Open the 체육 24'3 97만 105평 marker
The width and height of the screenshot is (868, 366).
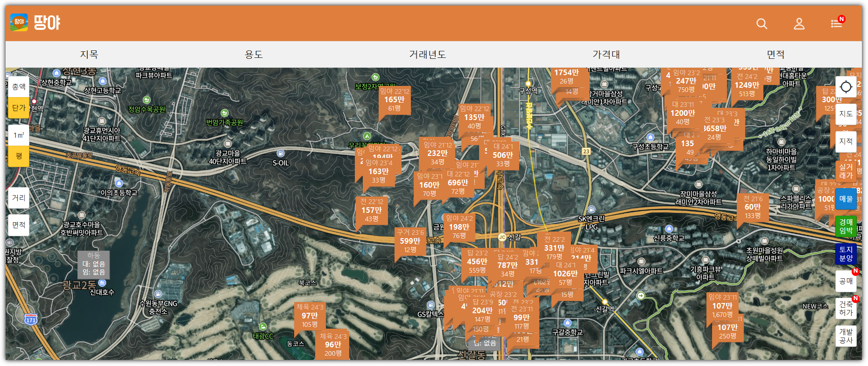[x=310, y=316]
